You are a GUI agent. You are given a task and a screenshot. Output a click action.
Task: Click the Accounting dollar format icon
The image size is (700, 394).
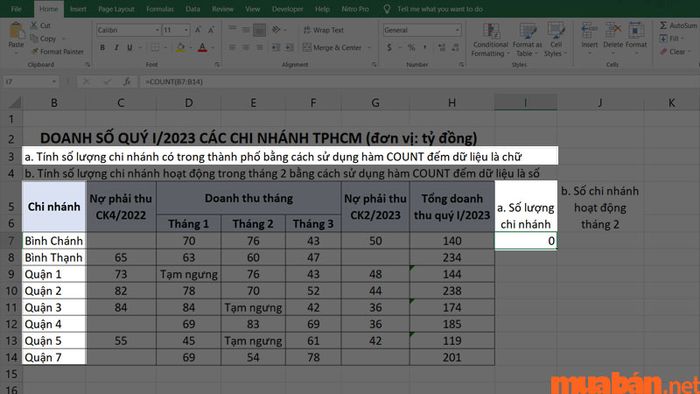389,47
